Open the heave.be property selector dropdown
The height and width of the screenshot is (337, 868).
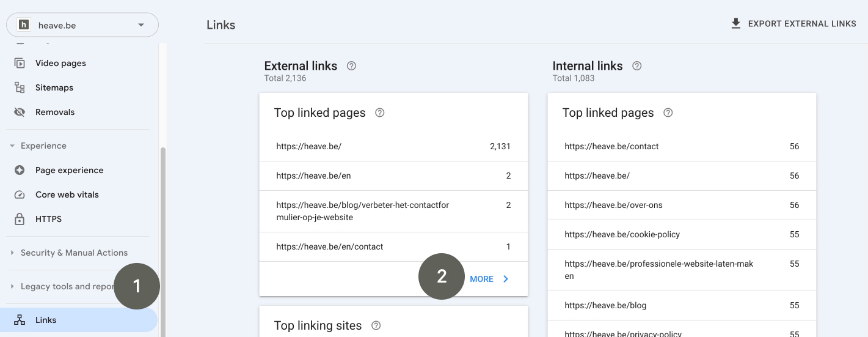[82, 25]
